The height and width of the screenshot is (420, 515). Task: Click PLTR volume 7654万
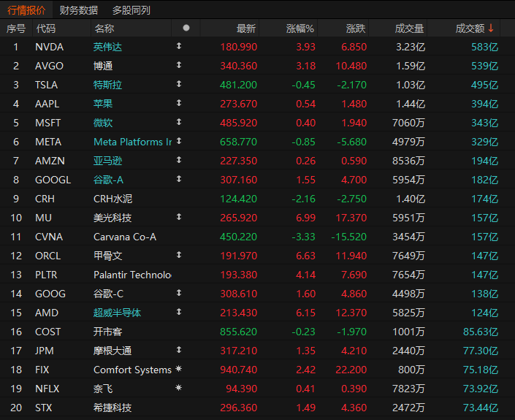point(408,275)
